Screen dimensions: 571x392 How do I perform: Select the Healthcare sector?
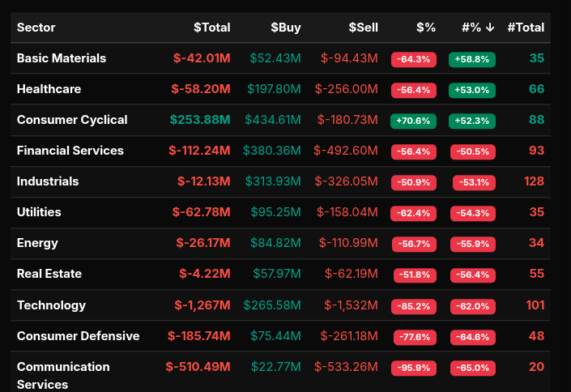(49, 89)
